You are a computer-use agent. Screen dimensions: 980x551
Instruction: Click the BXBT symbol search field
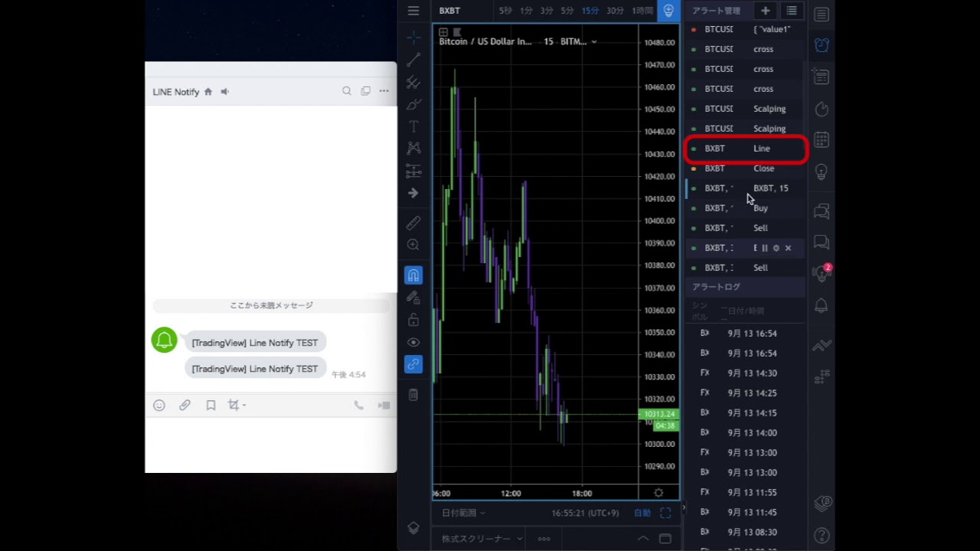coord(450,11)
